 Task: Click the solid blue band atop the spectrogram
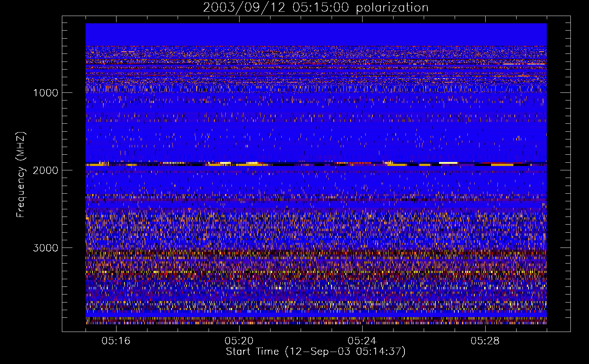pyautogui.click(x=316, y=35)
